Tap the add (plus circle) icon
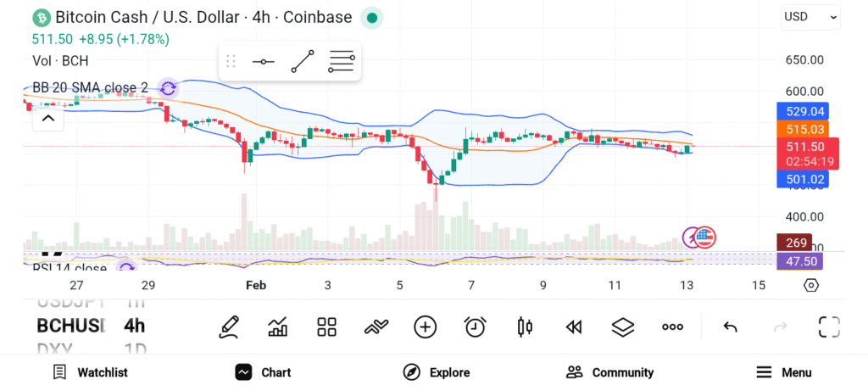The image size is (868, 391). point(425,327)
